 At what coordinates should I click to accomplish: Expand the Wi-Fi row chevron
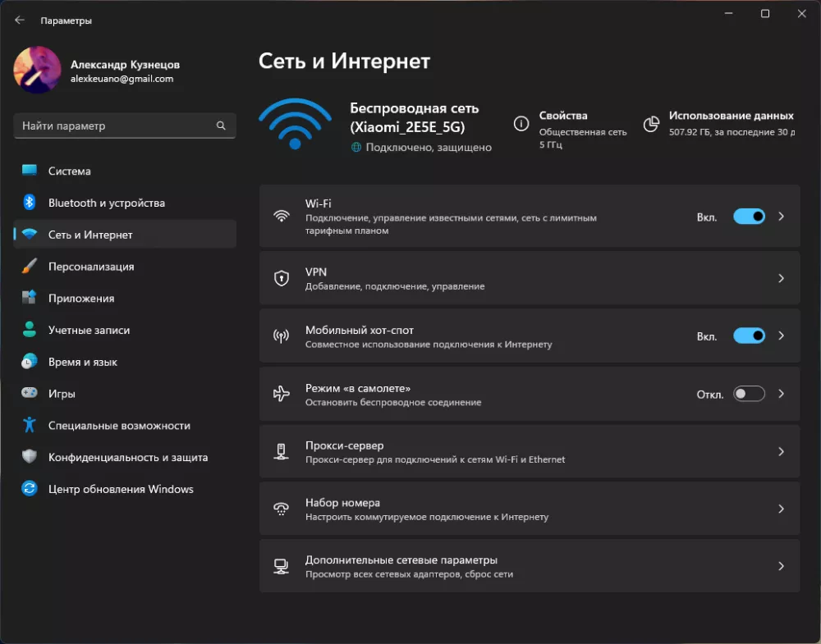[x=781, y=217]
